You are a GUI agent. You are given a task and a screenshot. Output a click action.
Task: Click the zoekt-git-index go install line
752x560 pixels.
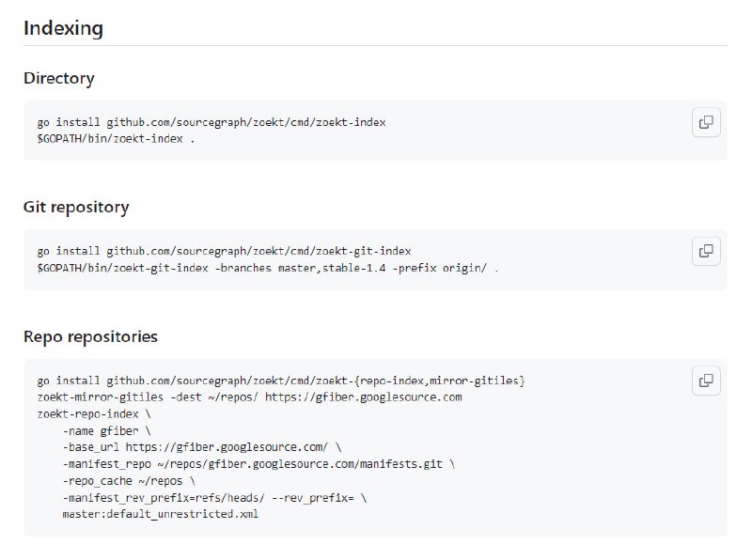point(224,252)
